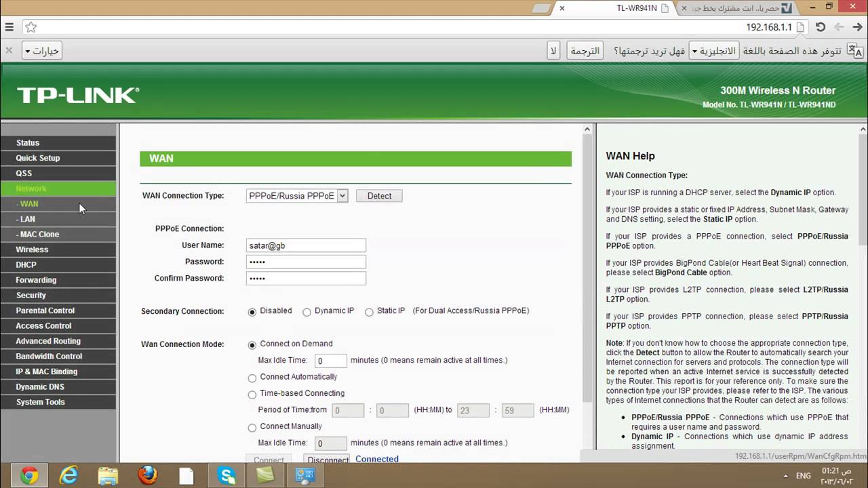
Task: Open the WAN submenu item
Action: 58,204
